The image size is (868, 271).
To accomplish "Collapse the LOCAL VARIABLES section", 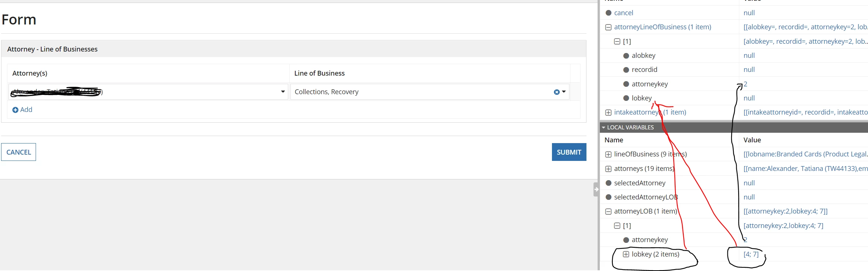I will point(604,128).
